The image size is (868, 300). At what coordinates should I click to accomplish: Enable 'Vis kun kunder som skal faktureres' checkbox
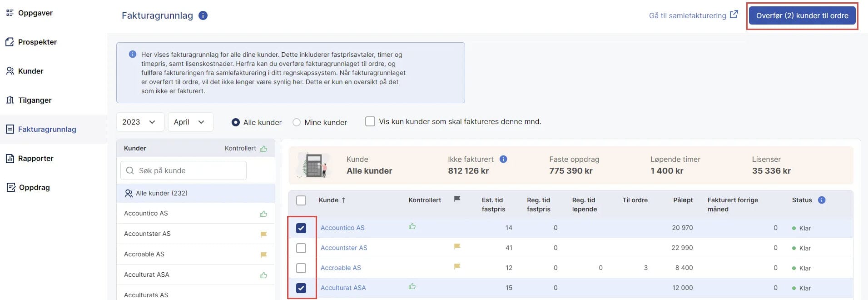point(370,122)
